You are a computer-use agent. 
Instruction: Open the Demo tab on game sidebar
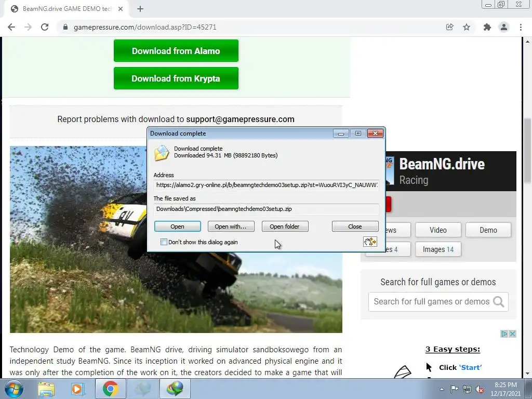click(x=488, y=230)
